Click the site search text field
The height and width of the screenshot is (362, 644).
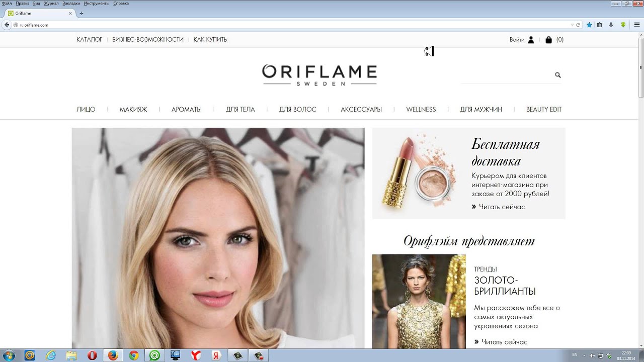click(x=507, y=75)
